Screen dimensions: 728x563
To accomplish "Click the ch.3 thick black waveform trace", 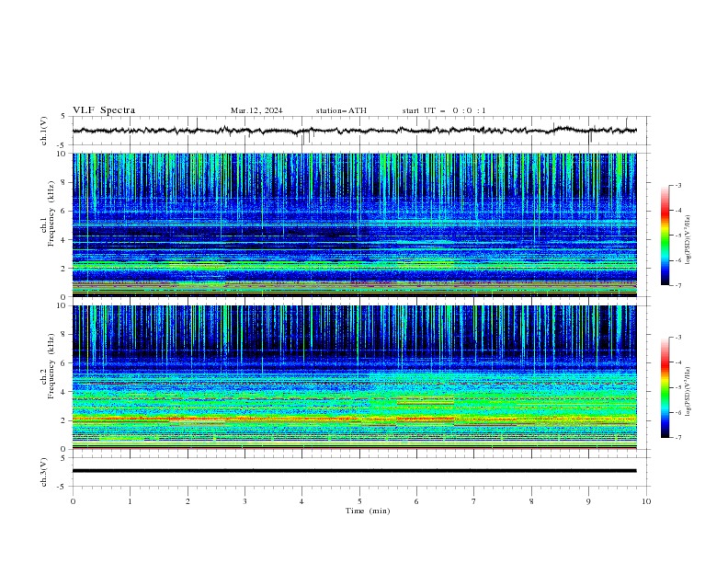I will [x=355, y=471].
